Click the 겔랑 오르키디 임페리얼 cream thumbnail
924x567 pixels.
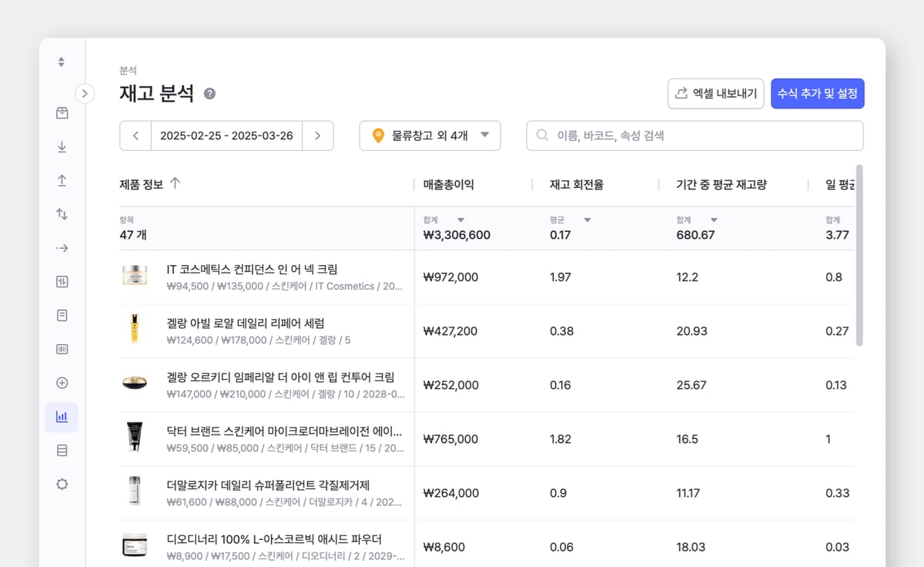tap(135, 384)
